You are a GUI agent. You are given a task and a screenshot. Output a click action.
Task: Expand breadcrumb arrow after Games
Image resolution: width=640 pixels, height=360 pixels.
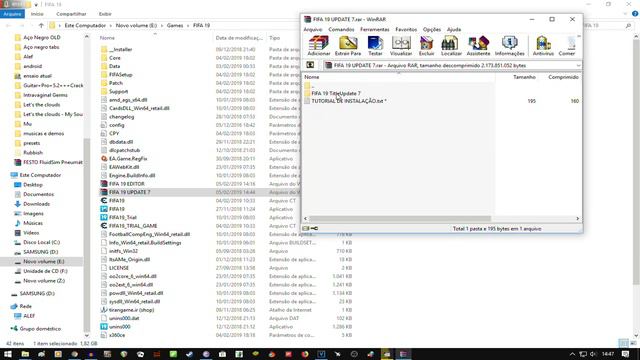click(x=188, y=25)
